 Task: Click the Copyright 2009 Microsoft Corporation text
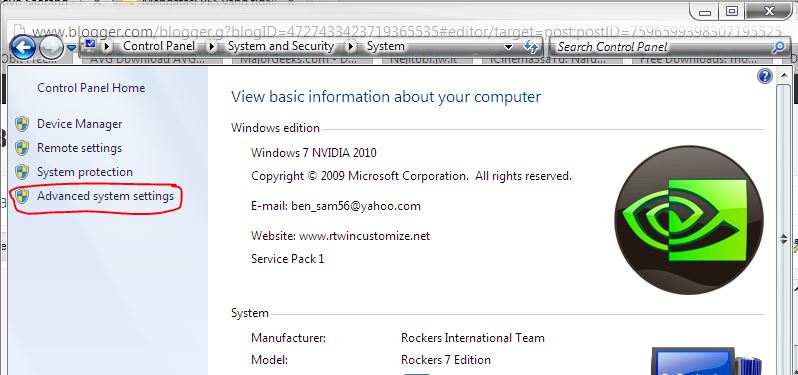point(411,176)
